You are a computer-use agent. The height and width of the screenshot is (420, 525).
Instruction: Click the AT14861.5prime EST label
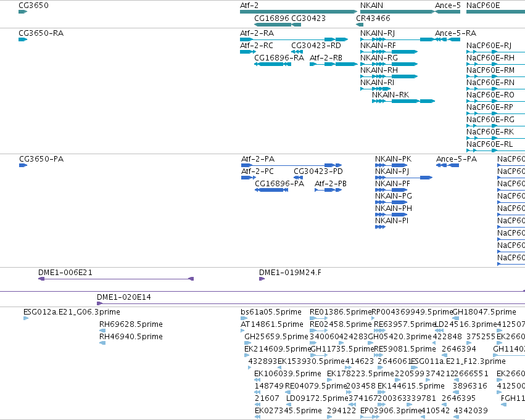272,324
